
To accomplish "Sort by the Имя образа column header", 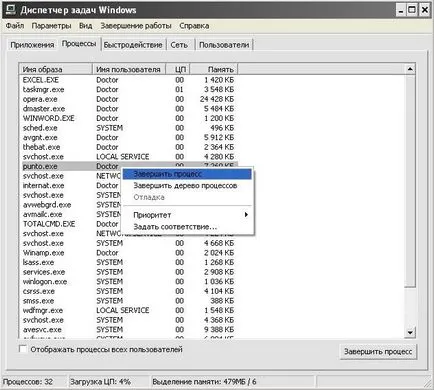I will point(55,69).
